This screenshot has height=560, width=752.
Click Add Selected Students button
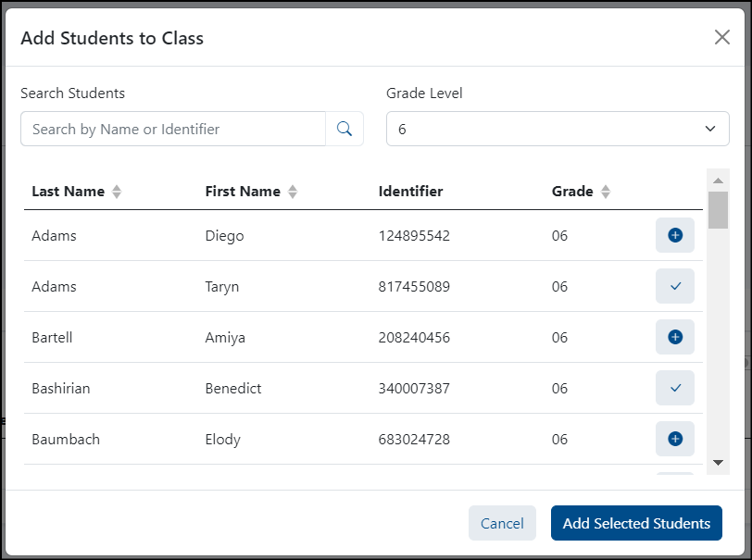click(636, 523)
